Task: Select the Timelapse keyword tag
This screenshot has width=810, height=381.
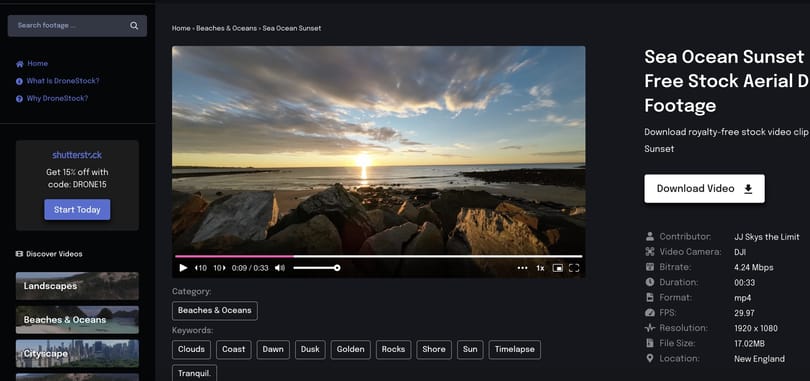Action: pos(515,350)
